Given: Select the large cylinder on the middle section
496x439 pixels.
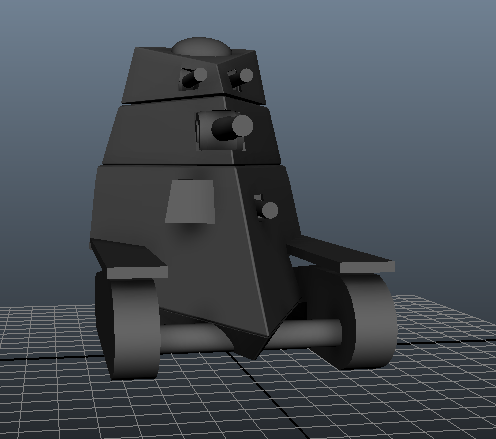Looking at the screenshot, I should click(x=232, y=127).
